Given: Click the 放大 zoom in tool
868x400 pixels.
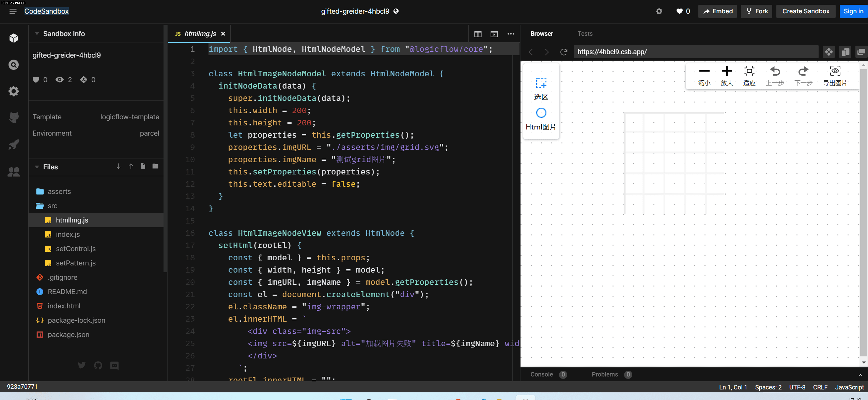Looking at the screenshot, I should coord(727,76).
